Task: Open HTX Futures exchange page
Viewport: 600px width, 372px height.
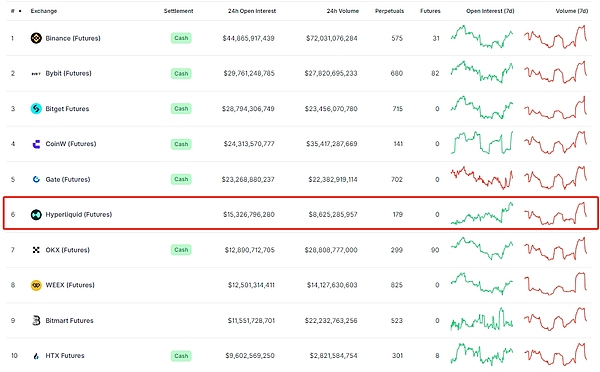Action: pyautogui.click(x=65, y=356)
